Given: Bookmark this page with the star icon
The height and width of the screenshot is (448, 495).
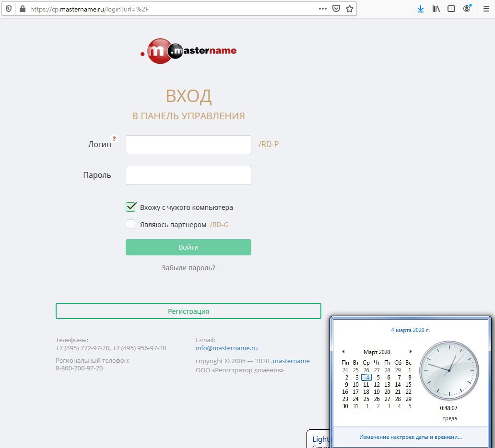Looking at the screenshot, I should click(x=350, y=9).
